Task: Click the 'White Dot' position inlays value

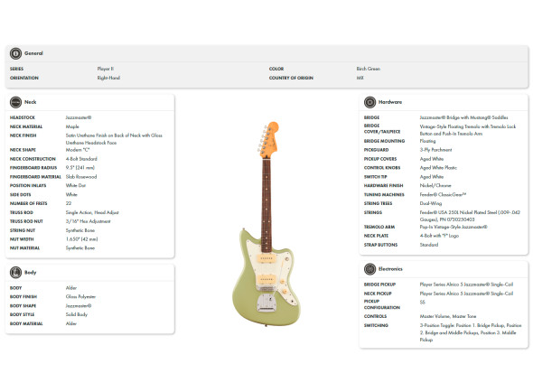Action: tap(76, 185)
